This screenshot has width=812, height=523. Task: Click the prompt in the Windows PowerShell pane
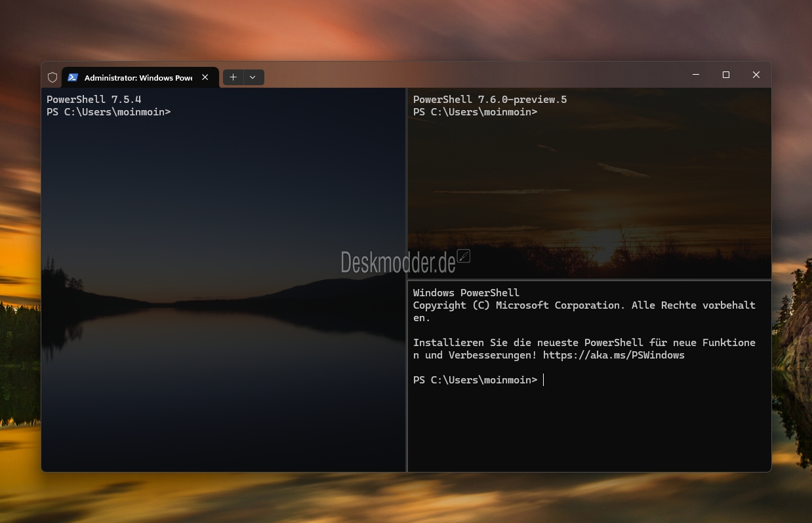coord(475,380)
